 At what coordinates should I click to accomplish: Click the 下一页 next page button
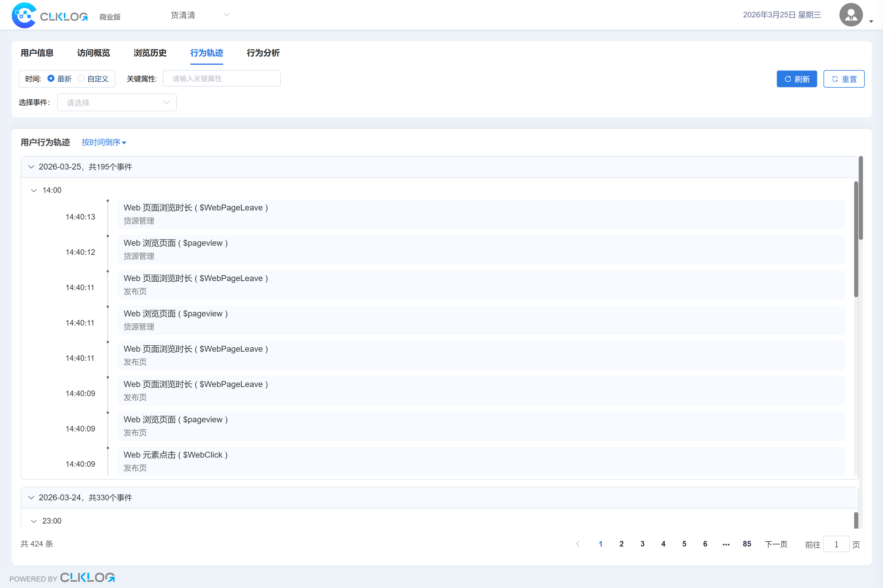[x=776, y=544]
